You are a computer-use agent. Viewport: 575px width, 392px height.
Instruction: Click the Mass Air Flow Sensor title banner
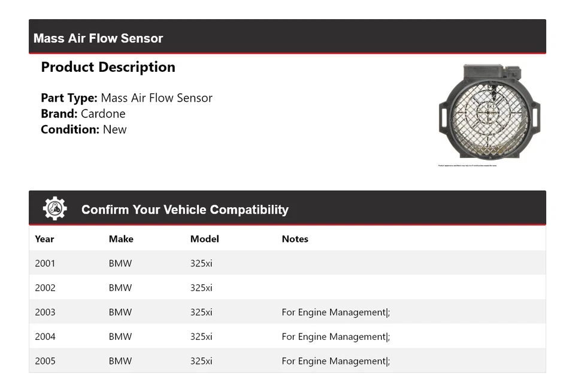tap(98, 38)
